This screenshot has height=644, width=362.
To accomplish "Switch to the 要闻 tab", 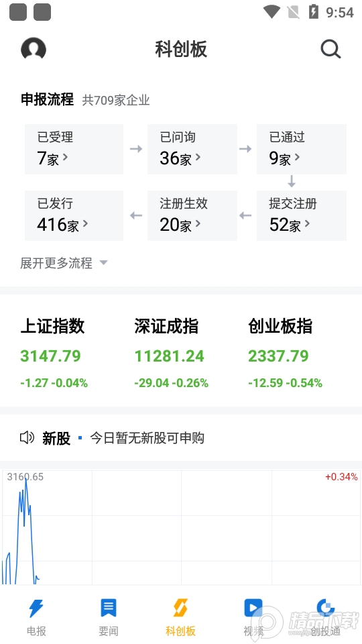I will pyautogui.click(x=109, y=616).
